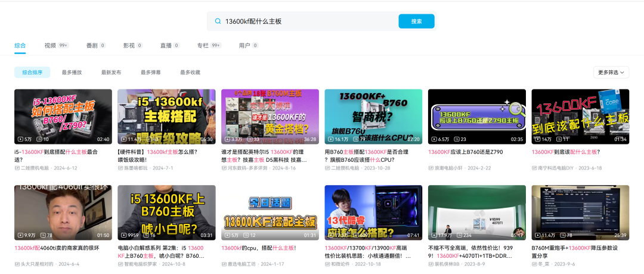Screen dimensions: 644x274
Task: Click the UP icon beside 陈墨啥都玩
Action: [120, 168]
